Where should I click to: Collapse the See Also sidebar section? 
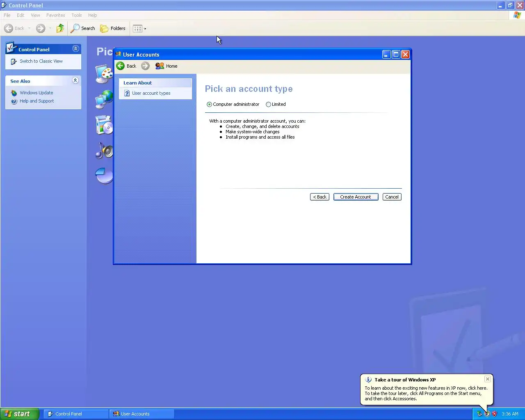coord(75,80)
